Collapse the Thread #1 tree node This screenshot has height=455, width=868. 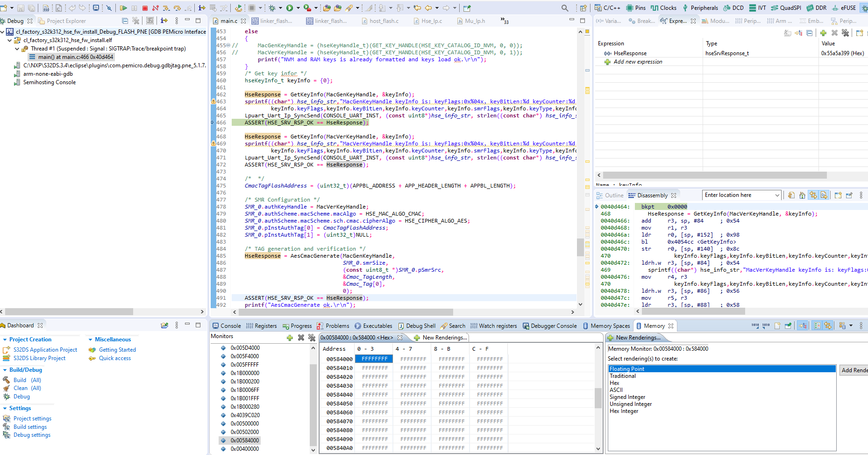click(x=17, y=49)
